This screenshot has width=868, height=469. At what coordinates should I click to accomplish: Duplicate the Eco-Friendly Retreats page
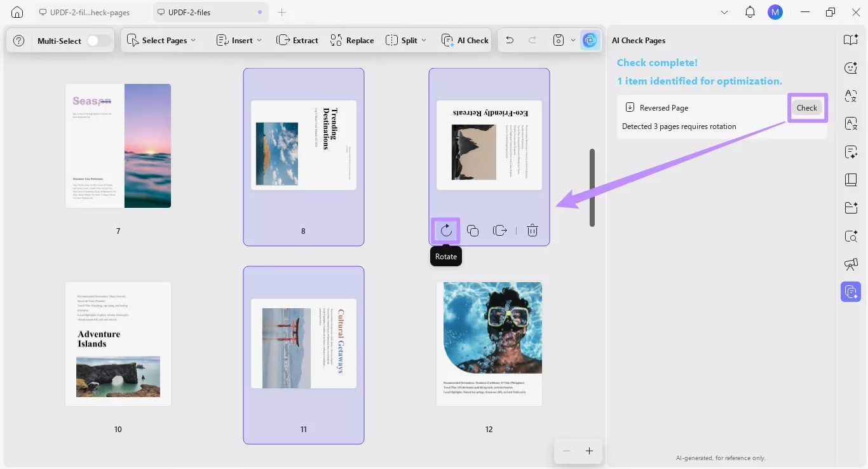tap(473, 231)
